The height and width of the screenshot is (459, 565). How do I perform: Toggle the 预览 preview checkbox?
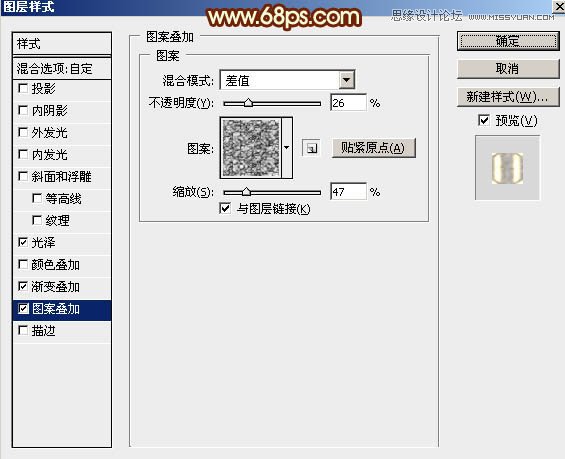click(484, 120)
